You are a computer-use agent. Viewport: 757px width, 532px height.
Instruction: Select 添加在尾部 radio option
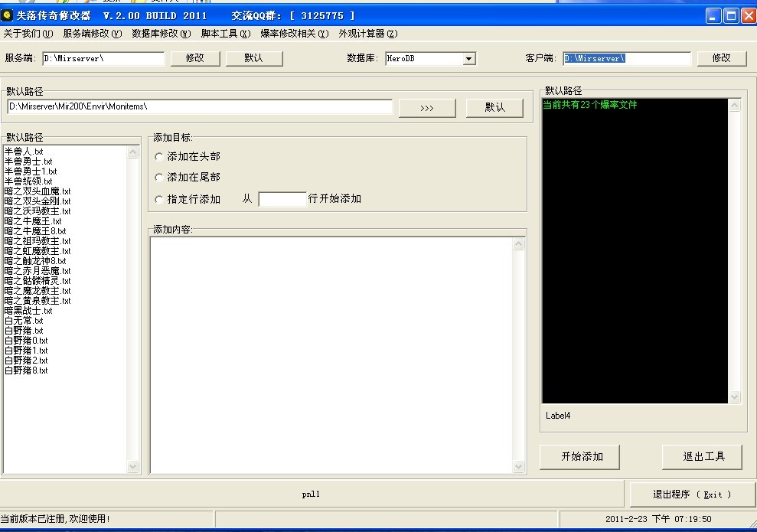[159, 178]
